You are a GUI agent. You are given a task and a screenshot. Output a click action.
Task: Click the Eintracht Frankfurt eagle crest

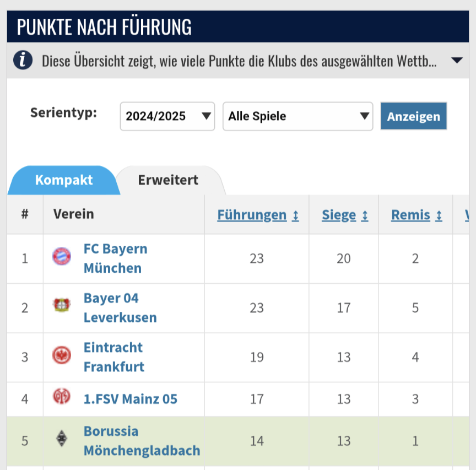click(x=61, y=356)
